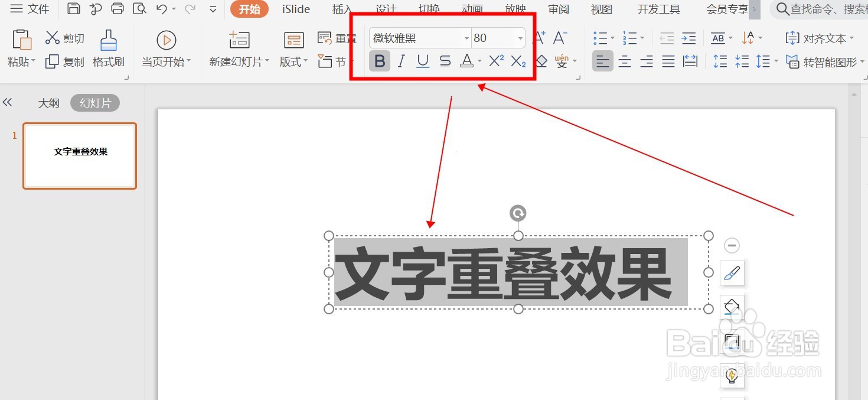Open print preview icon

[140, 9]
